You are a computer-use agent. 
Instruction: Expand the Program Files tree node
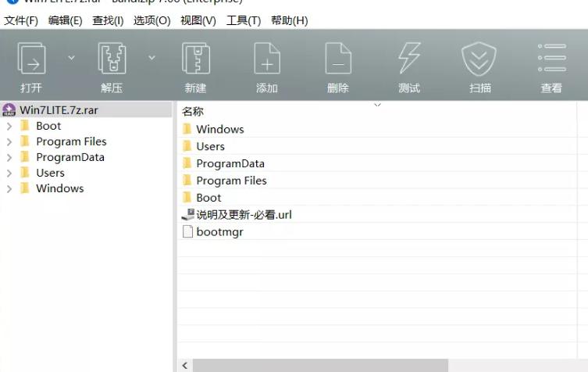click(x=9, y=142)
